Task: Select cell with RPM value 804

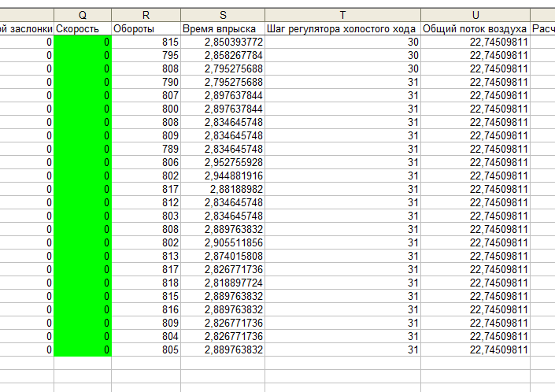Action: 146,336
